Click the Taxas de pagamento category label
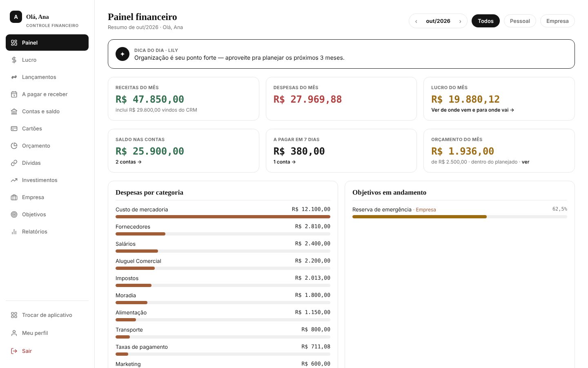588x368 pixels. (x=142, y=347)
